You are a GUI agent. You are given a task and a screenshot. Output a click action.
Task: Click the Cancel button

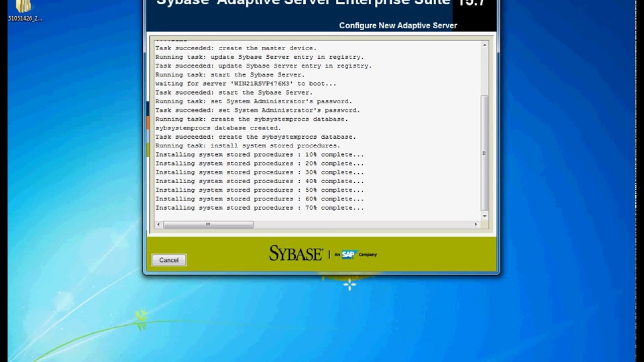point(169,260)
